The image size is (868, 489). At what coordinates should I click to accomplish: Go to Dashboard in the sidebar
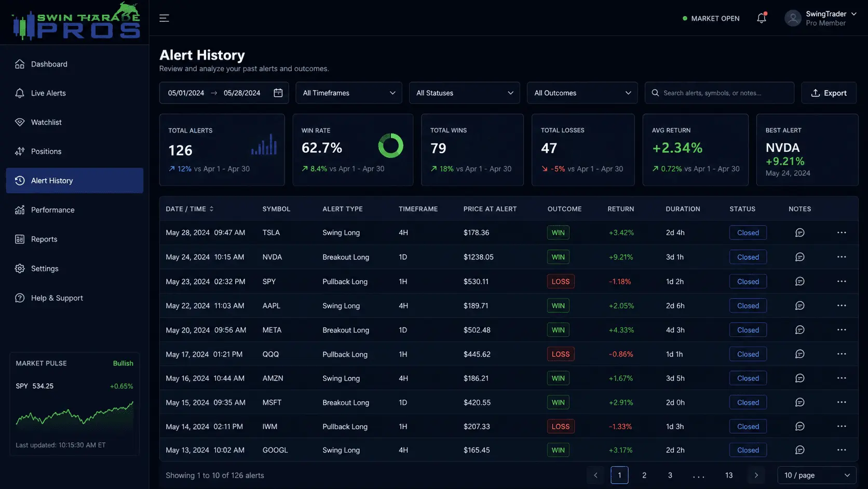[74, 64]
